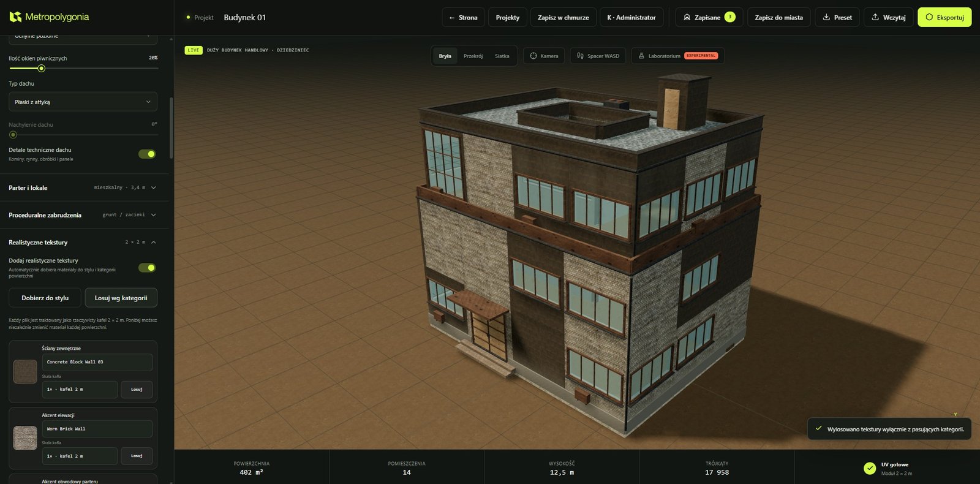Click the Ilość okien piwnicznych slider
This screenshot has height=484, width=980.
click(x=83, y=68)
